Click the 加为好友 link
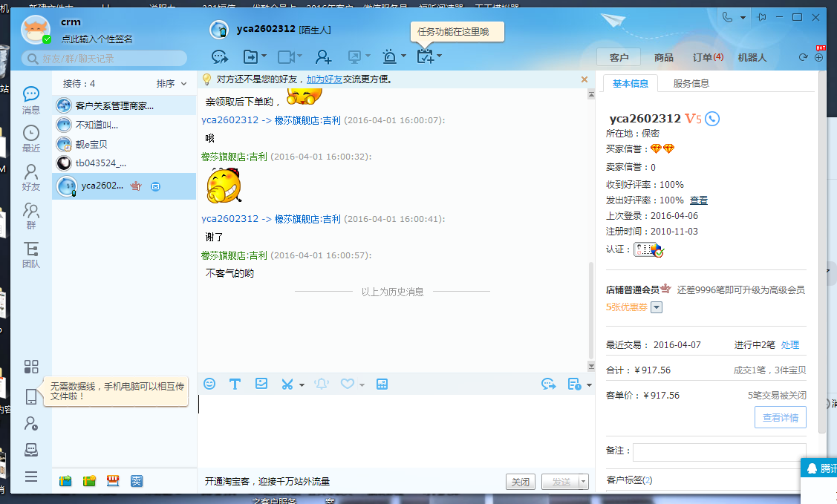Image resolution: width=837 pixels, height=504 pixels. pyautogui.click(x=324, y=79)
